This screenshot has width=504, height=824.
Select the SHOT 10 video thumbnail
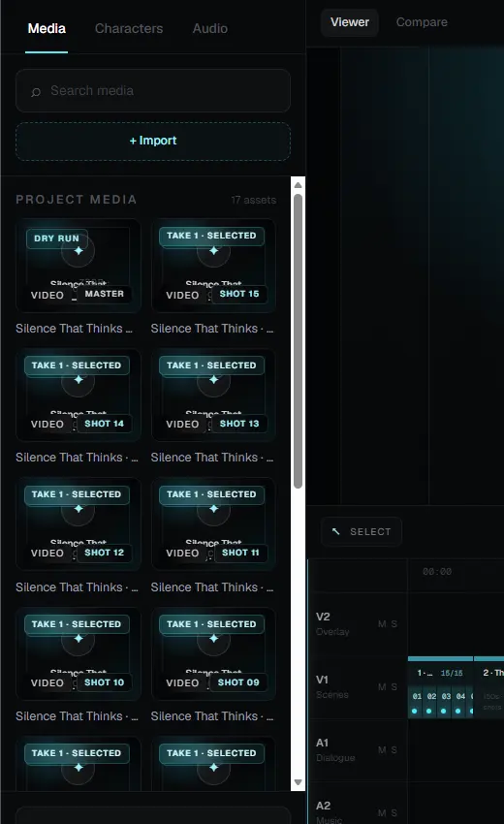[79, 654]
